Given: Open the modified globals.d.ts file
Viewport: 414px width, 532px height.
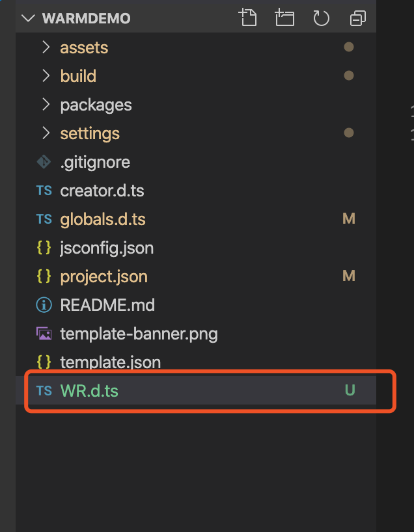Looking at the screenshot, I should point(102,219).
